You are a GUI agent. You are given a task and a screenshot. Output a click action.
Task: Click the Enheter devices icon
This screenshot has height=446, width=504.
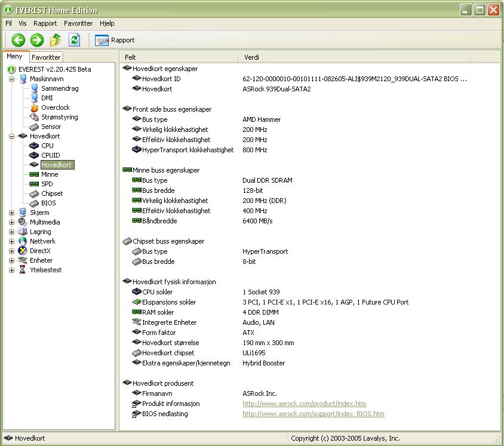point(23,260)
